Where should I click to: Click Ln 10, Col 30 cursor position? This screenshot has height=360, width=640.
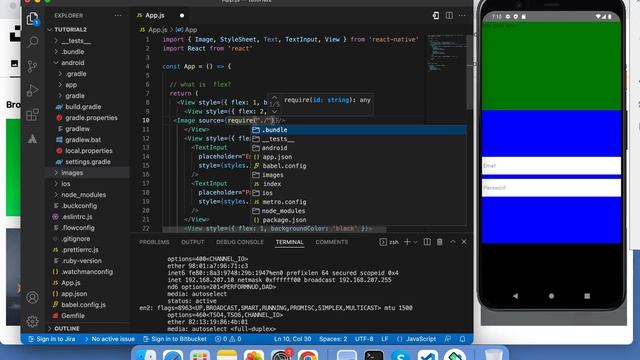click(x=293, y=339)
